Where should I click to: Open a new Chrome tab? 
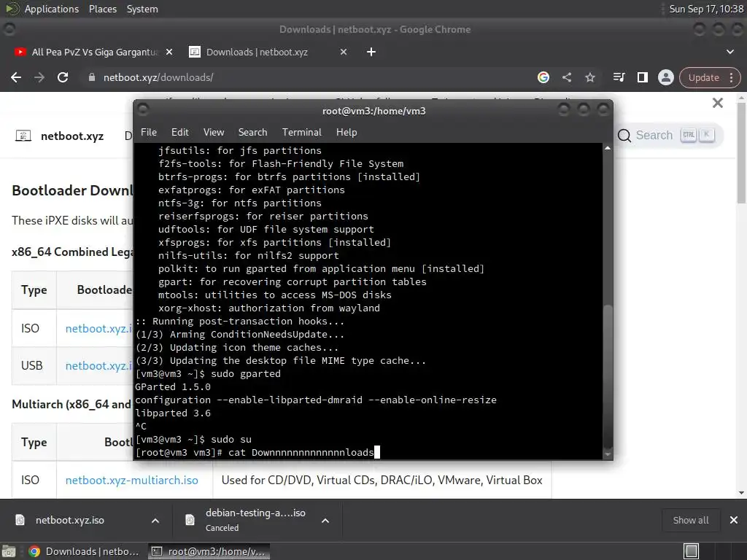[371, 52]
